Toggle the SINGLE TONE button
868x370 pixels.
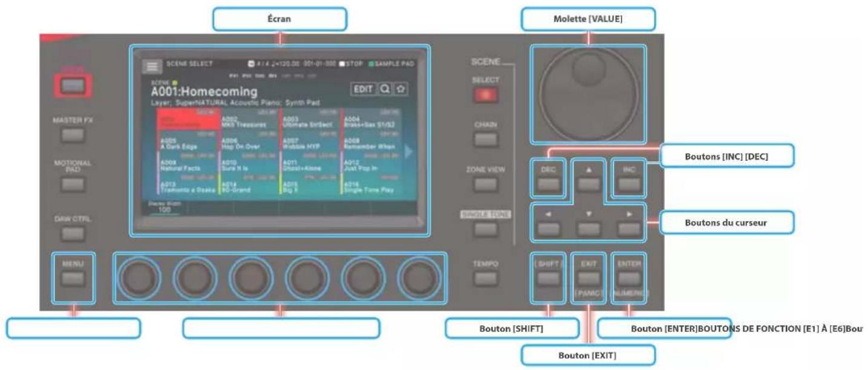[x=486, y=229]
